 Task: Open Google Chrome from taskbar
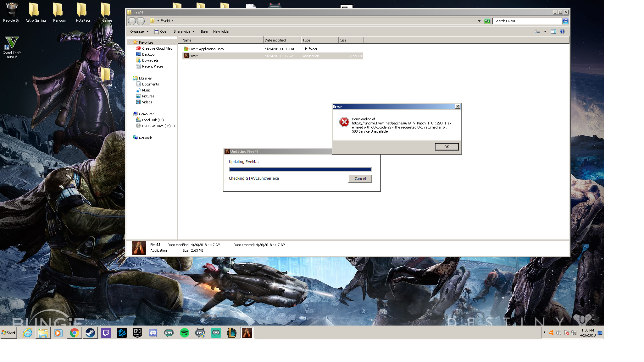tap(75, 333)
